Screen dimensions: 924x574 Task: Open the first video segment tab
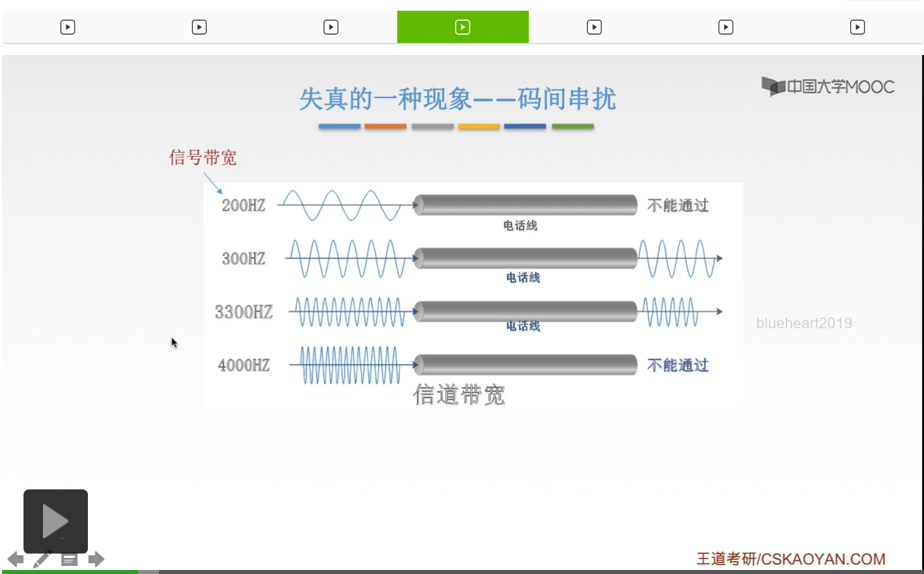point(68,27)
